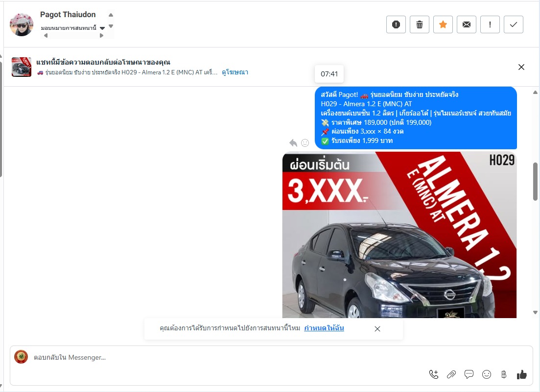Open the Pagot Thaiudon contact name

pos(68,15)
